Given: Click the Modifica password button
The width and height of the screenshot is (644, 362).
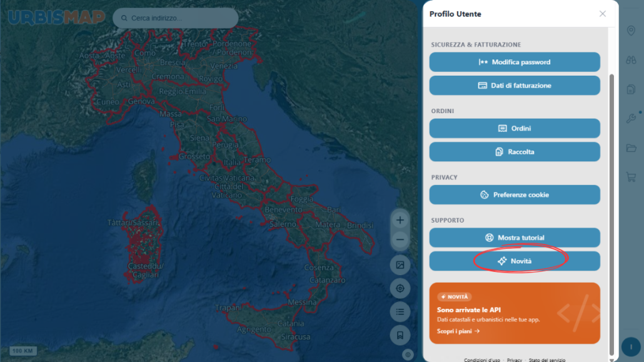Looking at the screenshot, I should (x=515, y=62).
